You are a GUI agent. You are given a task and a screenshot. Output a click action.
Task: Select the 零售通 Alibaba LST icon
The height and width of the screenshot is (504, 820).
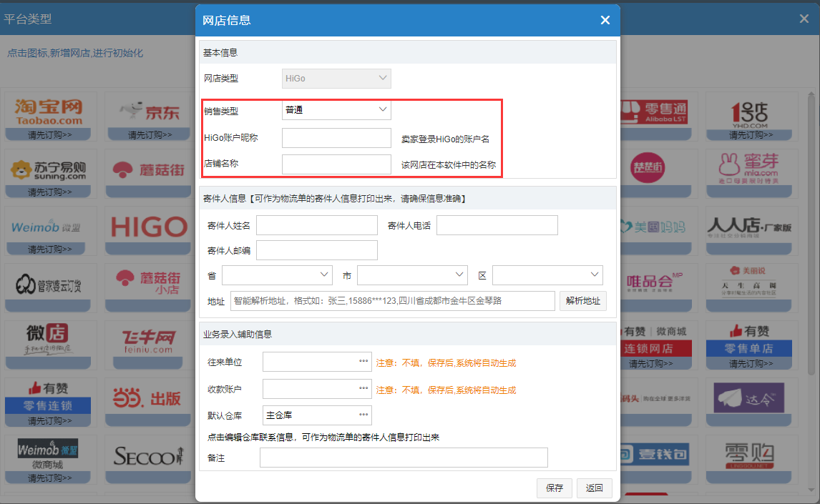point(654,112)
